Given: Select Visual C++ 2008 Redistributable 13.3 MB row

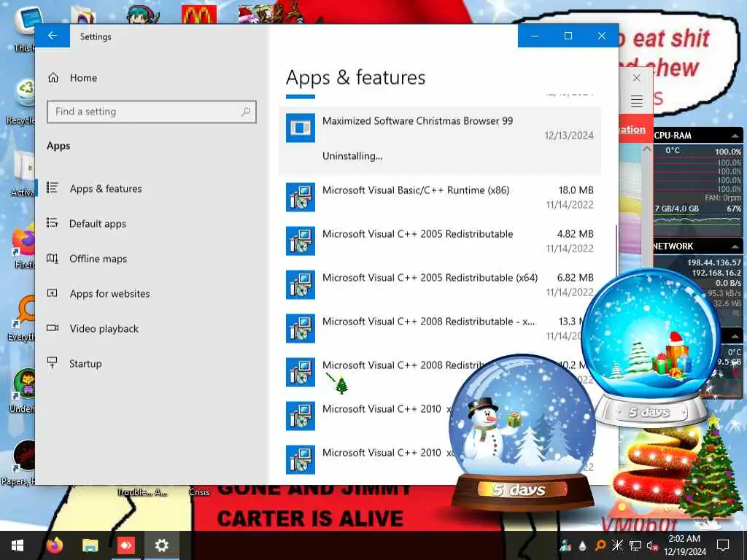Looking at the screenshot, I should 440,329.
